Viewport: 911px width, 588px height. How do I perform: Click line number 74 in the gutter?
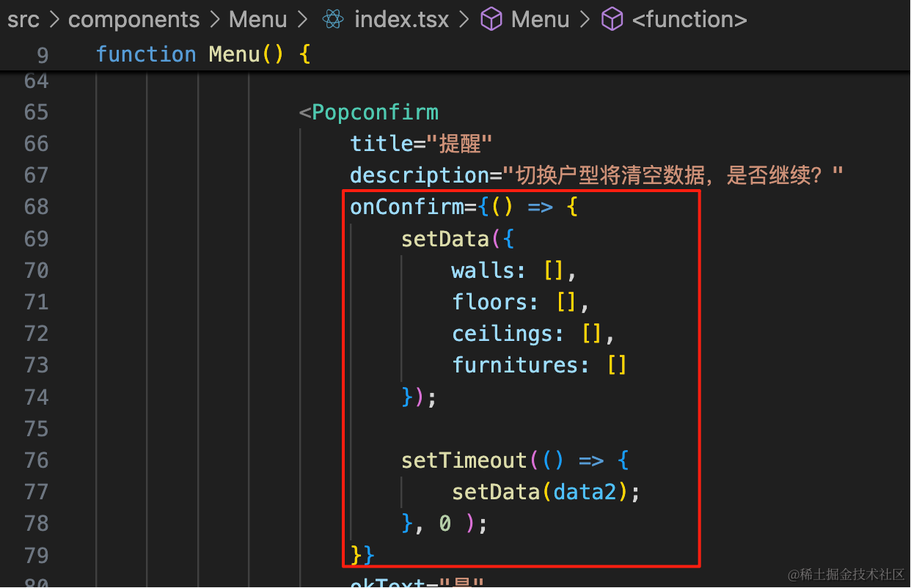(36, 397)
